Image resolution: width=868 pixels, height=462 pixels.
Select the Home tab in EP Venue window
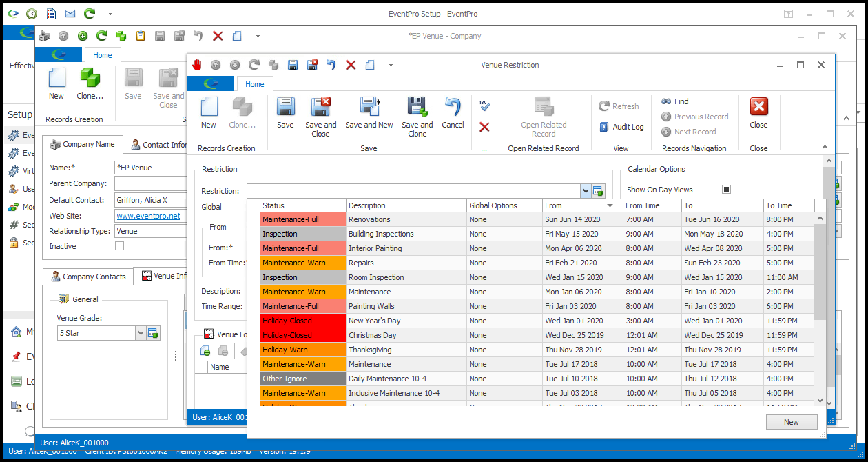(x=103, y=55)
